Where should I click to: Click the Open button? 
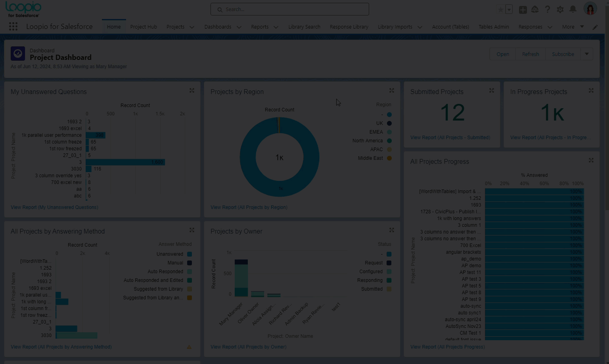click(503, 54)
